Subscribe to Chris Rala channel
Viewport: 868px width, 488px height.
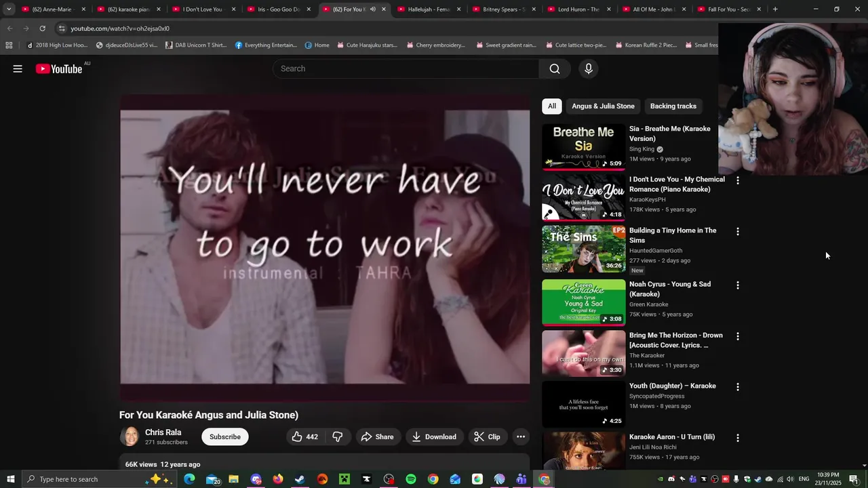(225, 436)
